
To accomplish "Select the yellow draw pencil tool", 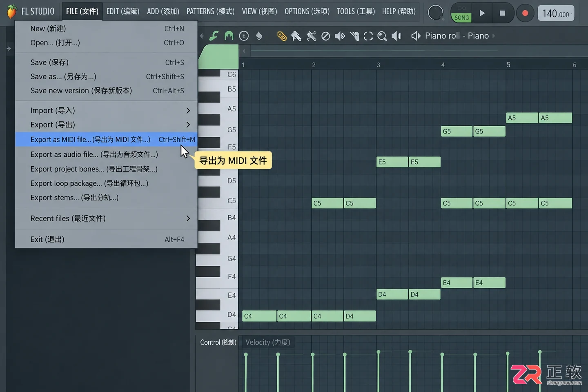I will click(281, 36).
